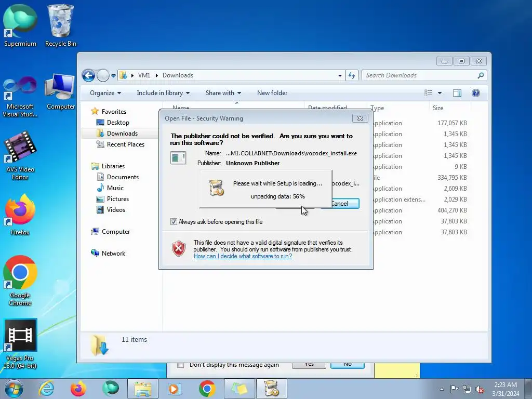This screenshot has height=399, width=532.
Task: Open recent pages dropdown arrow
Action: pos(113,75)
